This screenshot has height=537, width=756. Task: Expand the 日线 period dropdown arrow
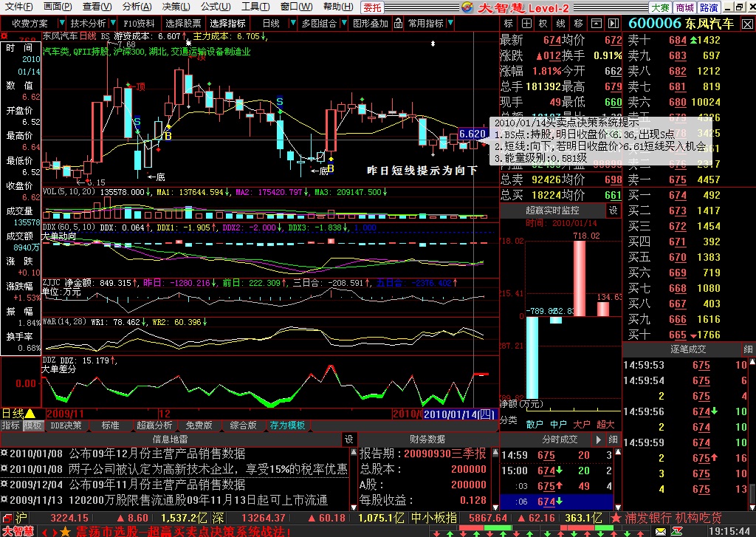292,23
